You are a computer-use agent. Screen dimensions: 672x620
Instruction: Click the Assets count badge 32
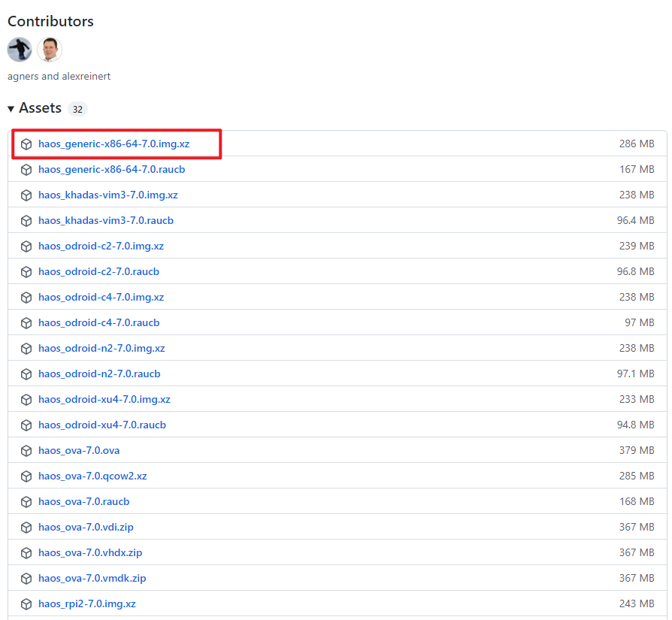(x=77, y=110)
